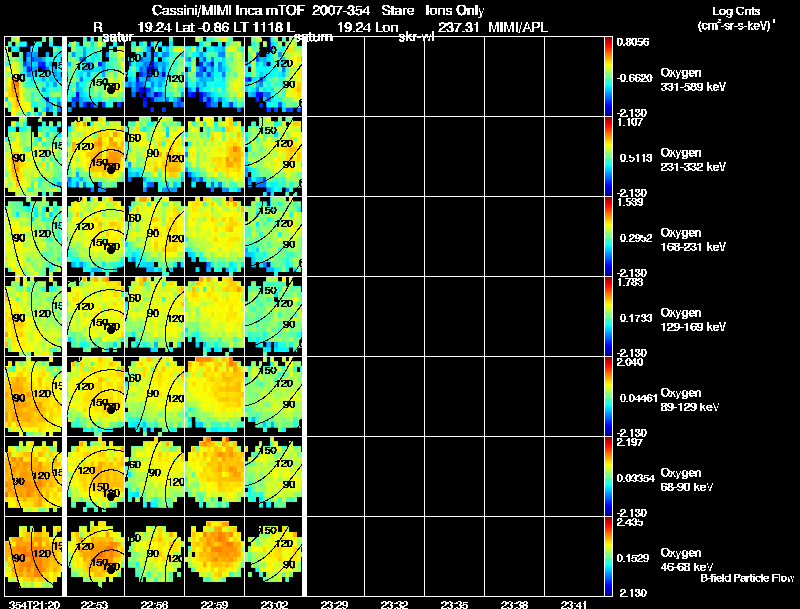The width and height of the screenshot is (800, 609).
Task: Select the Oxygen 231-332 keV image at 22:53
Action: point(95,156)
